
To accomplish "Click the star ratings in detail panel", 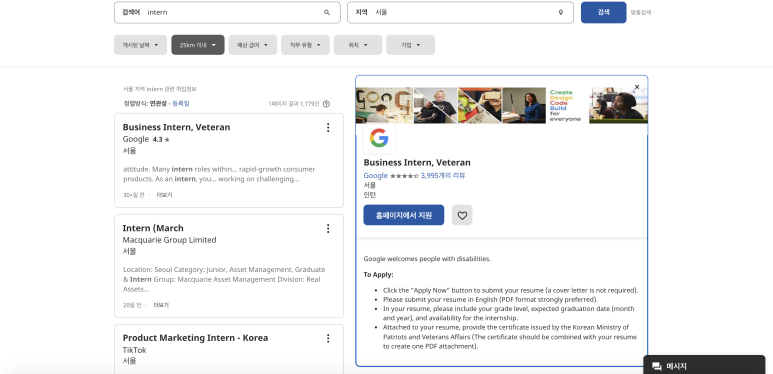I will coord(404,176).
